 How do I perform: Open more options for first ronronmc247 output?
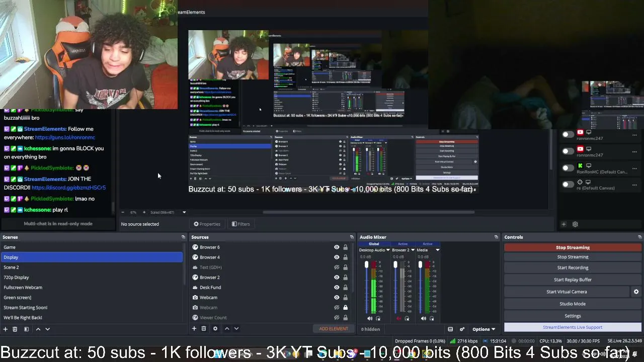pyautogui.click(x=634, y=135)
